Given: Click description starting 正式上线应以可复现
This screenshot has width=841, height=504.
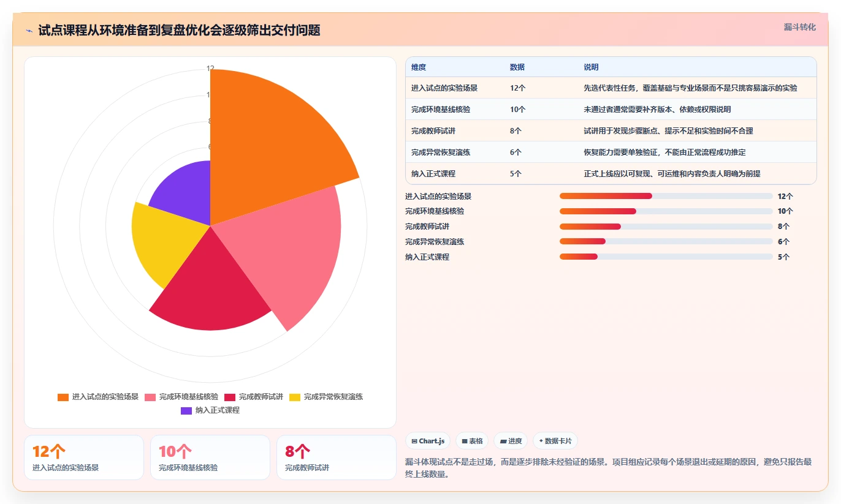Looking at the screenshot, I should (672, 174).
